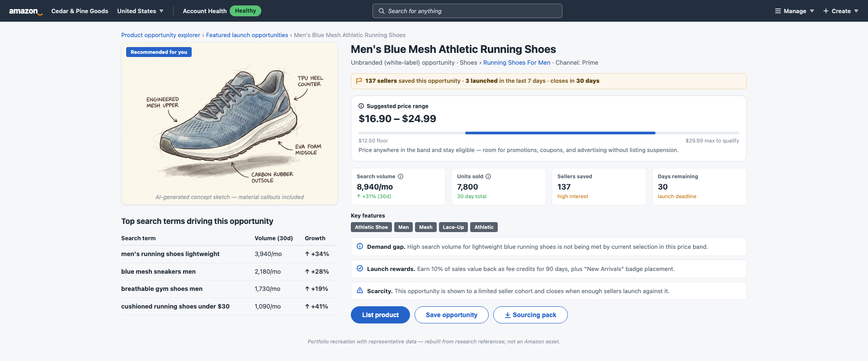Select the Athletic Shoe feature tag
Viewport: 868px width, 361px height.
[x=371, y=227]
